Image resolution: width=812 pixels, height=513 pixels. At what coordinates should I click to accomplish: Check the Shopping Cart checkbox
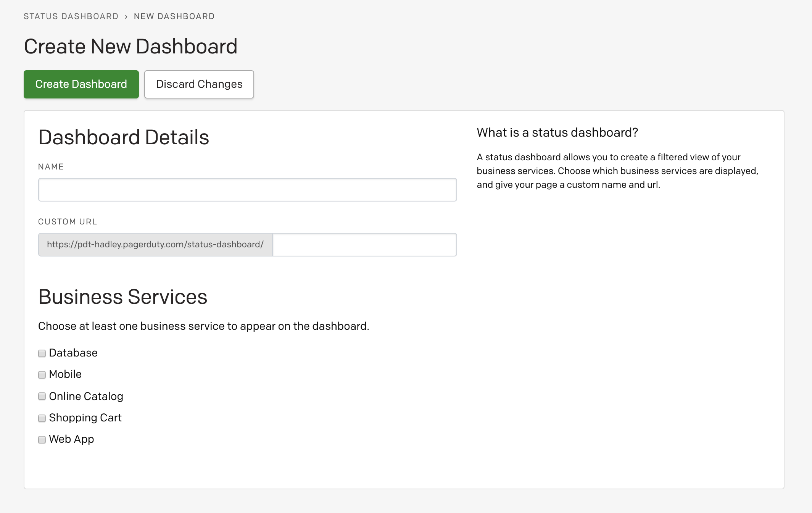click(42, 418)
